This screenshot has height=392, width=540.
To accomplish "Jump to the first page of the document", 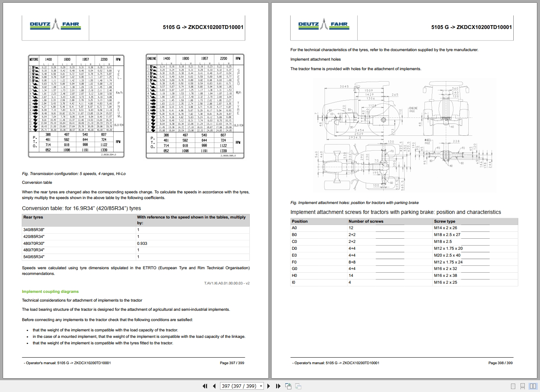I will coord(205,386).
